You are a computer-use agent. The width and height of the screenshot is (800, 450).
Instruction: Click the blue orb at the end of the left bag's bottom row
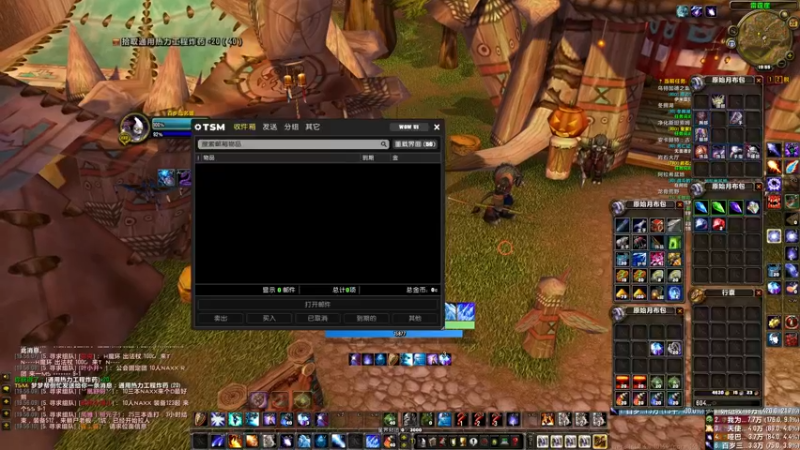(674, 292)
